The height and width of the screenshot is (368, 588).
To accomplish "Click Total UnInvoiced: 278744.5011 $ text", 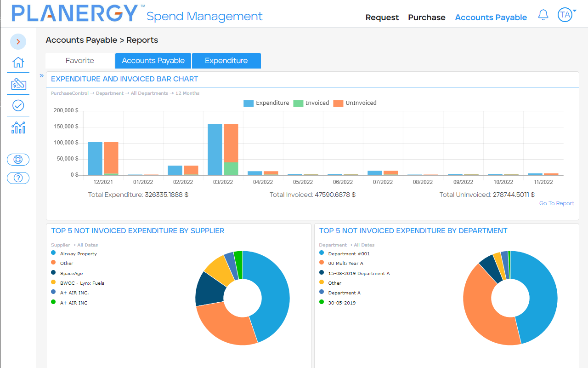I will pos(487,195).
